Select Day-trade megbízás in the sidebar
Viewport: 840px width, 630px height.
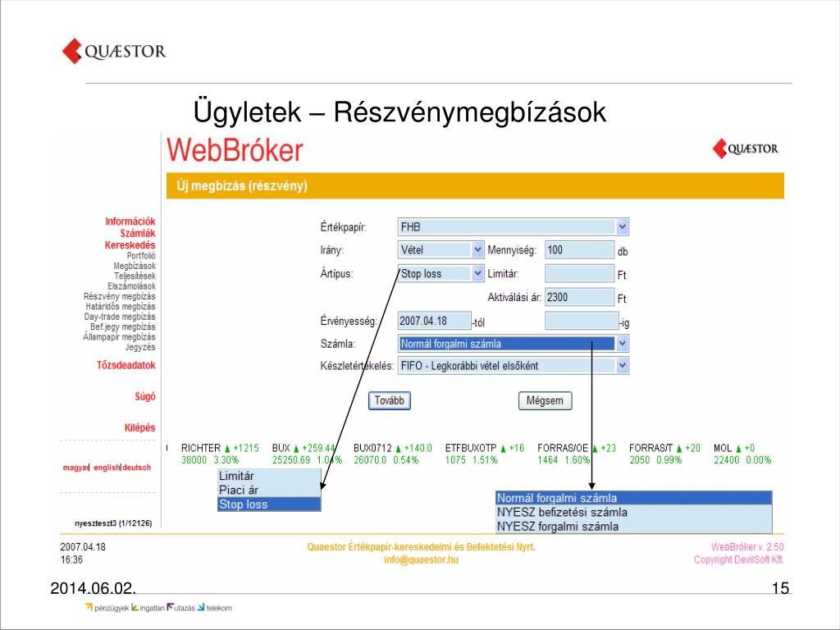(x=120, y=317)
